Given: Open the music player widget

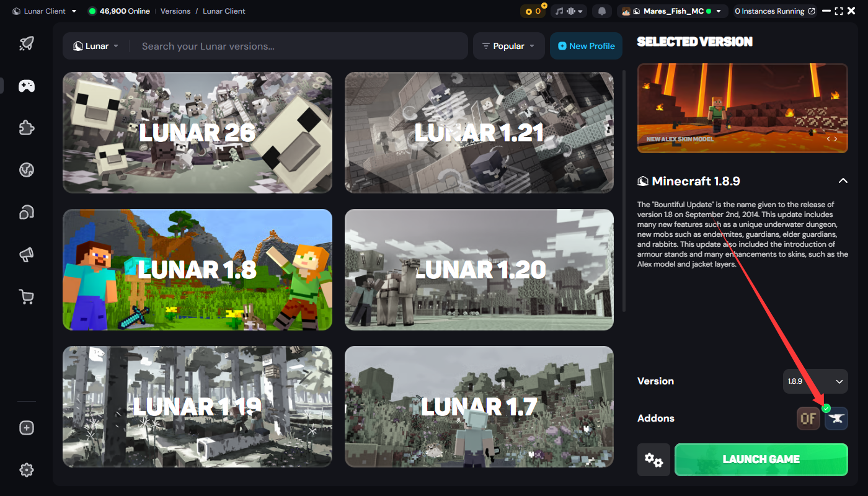Looking at the screenshot, I should click(x=570, y=11).
